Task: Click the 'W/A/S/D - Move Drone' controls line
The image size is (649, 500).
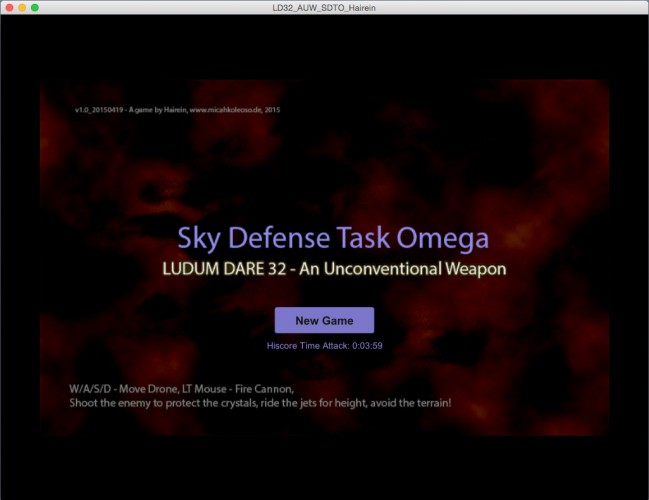Action: tap(181, 389)
